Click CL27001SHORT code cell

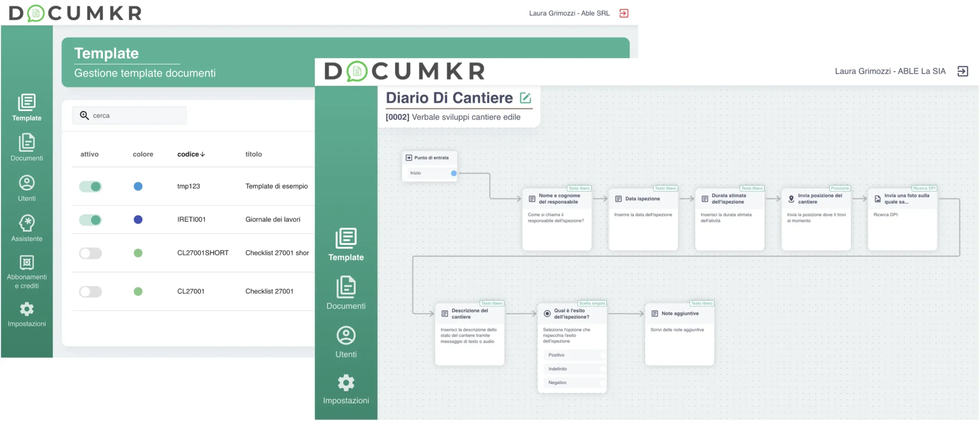coord(203,253)
